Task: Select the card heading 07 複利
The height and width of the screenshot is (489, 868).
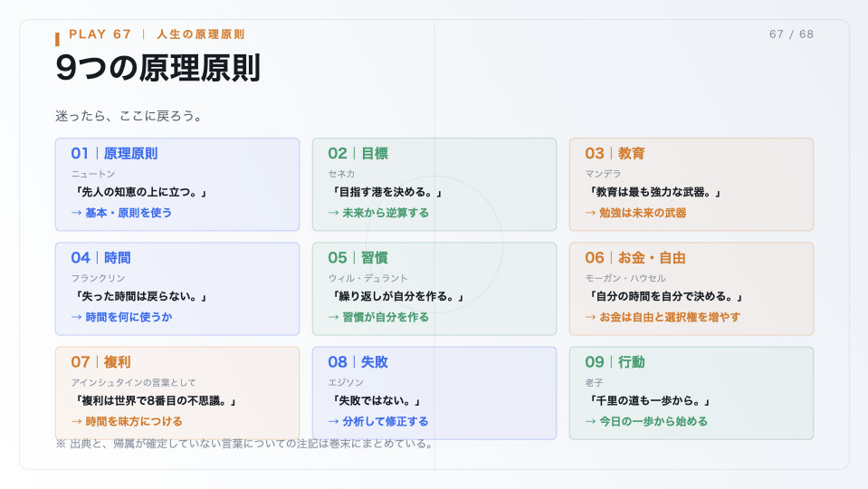Action: [100, 361]
